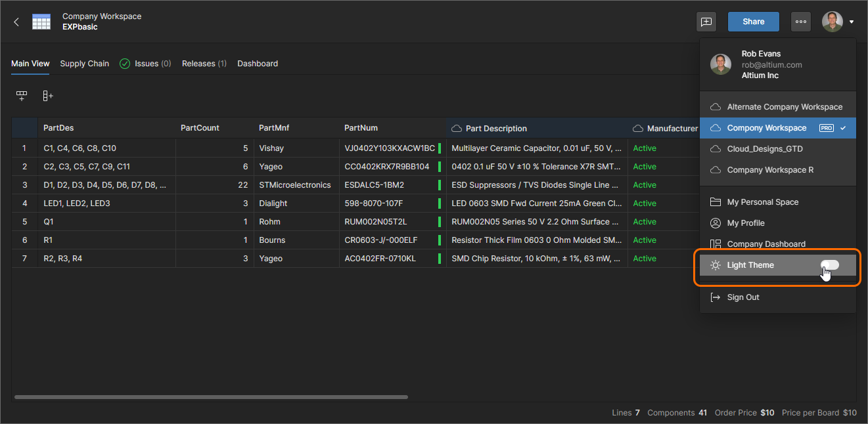Screen dimensions: 868x424
Task: Open My Profile from the user menu
Action: click(x=746, y=223)
